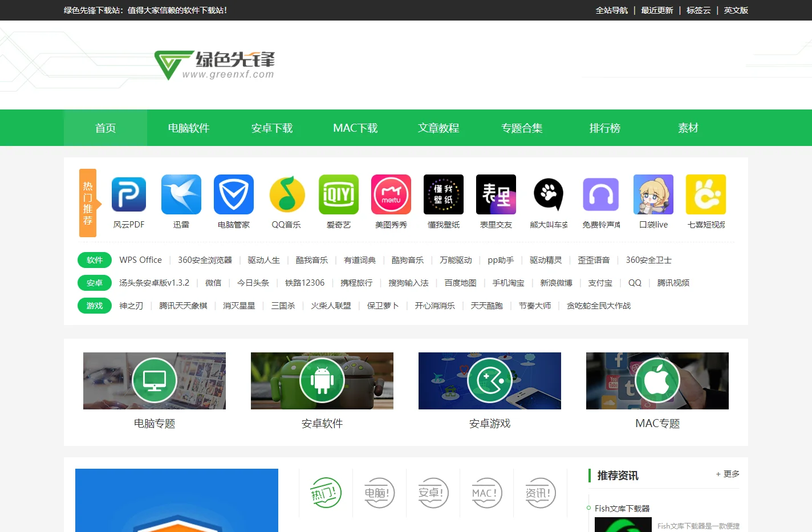This screenshot has width=812, height=532.
Task: Open the WPS Office link
Action: [x=140, y=260]
